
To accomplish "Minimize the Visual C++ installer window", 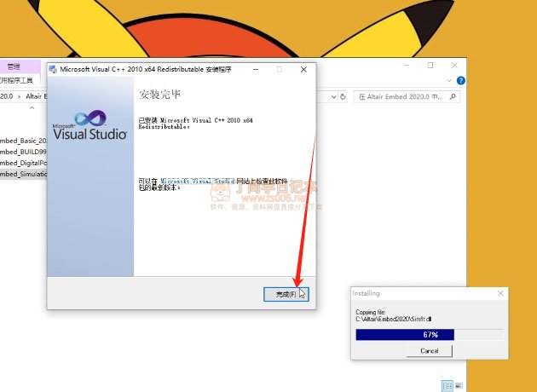I will click(x=256, y=70).
